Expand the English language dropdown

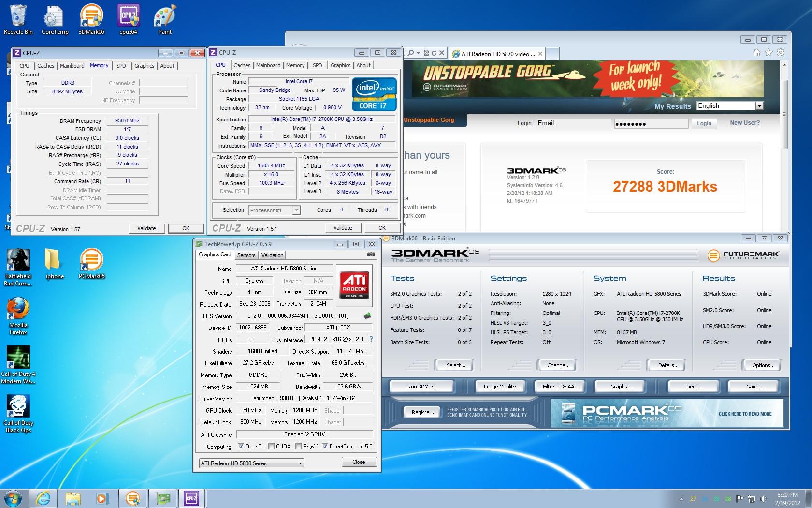coord(759,106)
